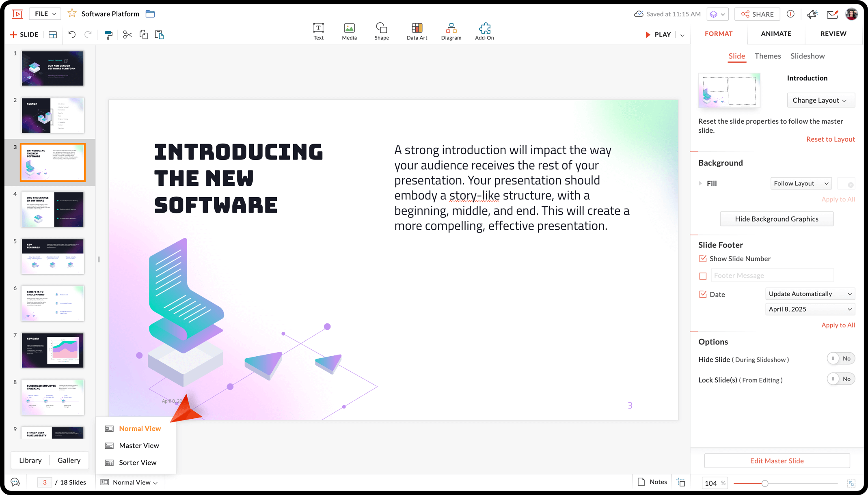Uncheck Show Slide Number checkbox
The image size is (868, 495).
(x=703, y=259)
